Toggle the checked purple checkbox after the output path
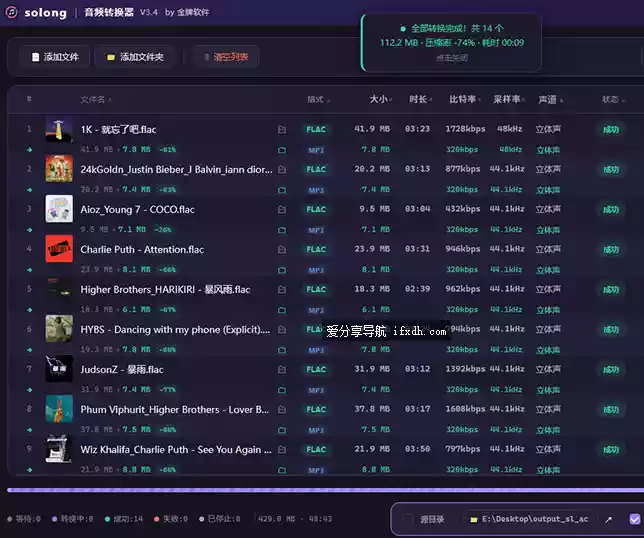The width and height of the screenshot is (644, 538). 635,519
